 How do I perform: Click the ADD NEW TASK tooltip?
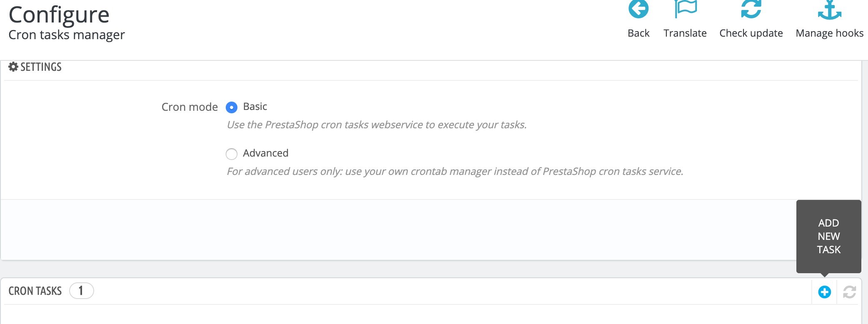(828, 236)
